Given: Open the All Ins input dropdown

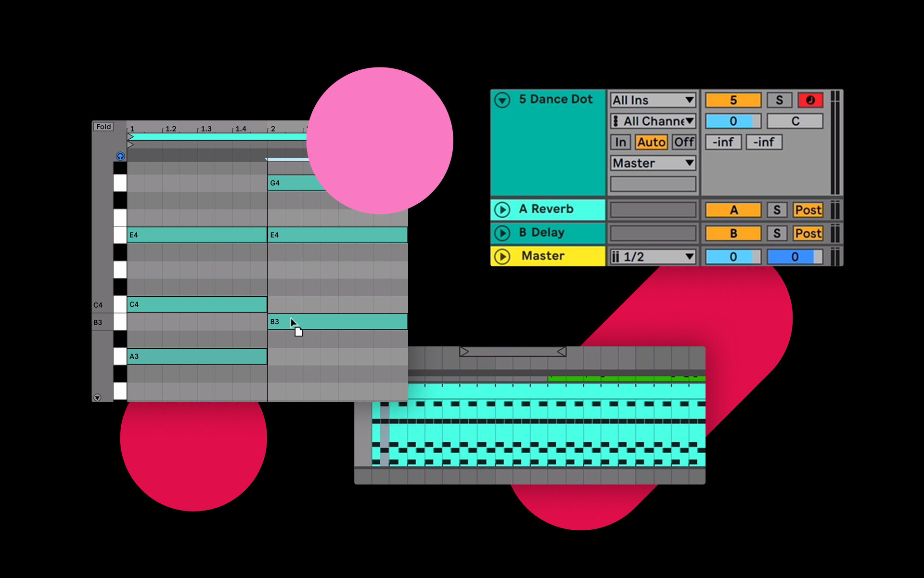Looking at the screenshot, I should [x=653, y=100].
